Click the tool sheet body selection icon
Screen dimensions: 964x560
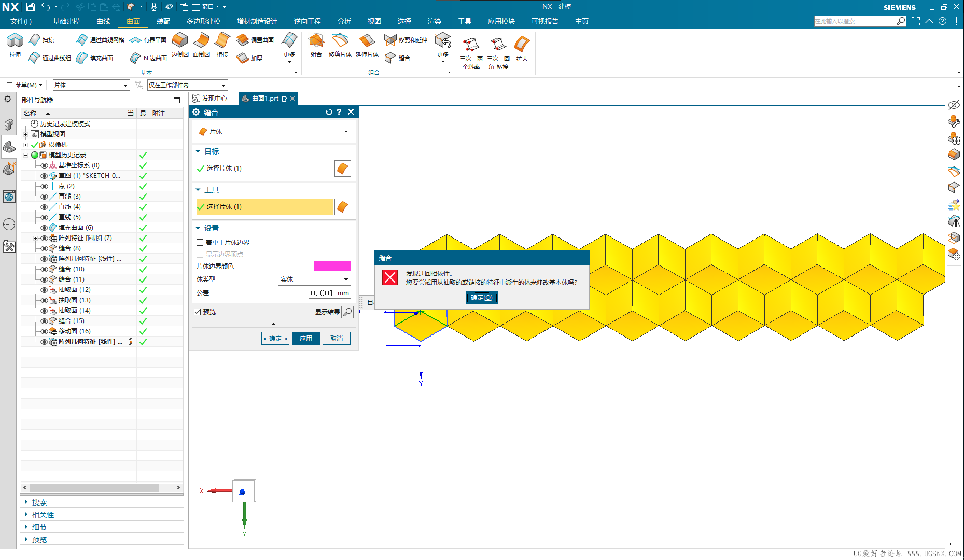click(343, 207)
